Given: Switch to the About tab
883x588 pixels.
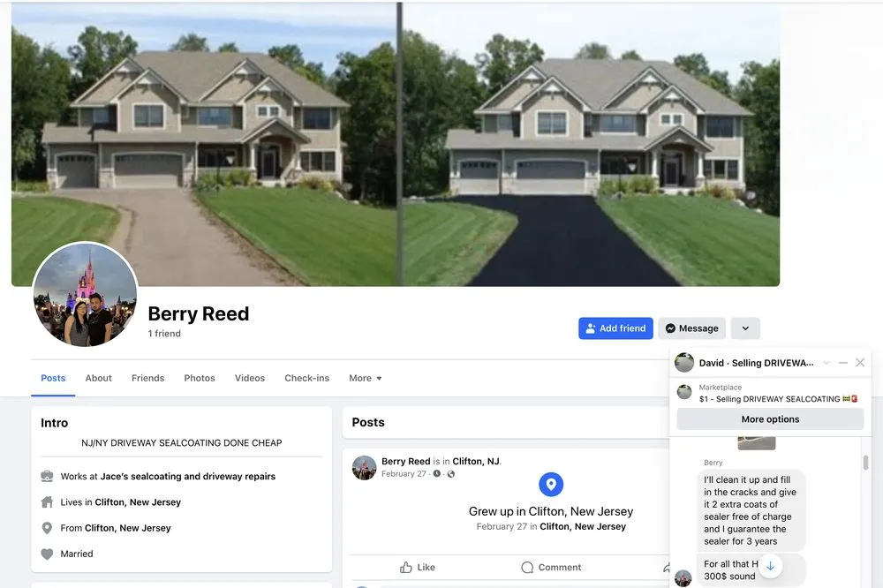Looking at the screenshot, I should (99, 378).
